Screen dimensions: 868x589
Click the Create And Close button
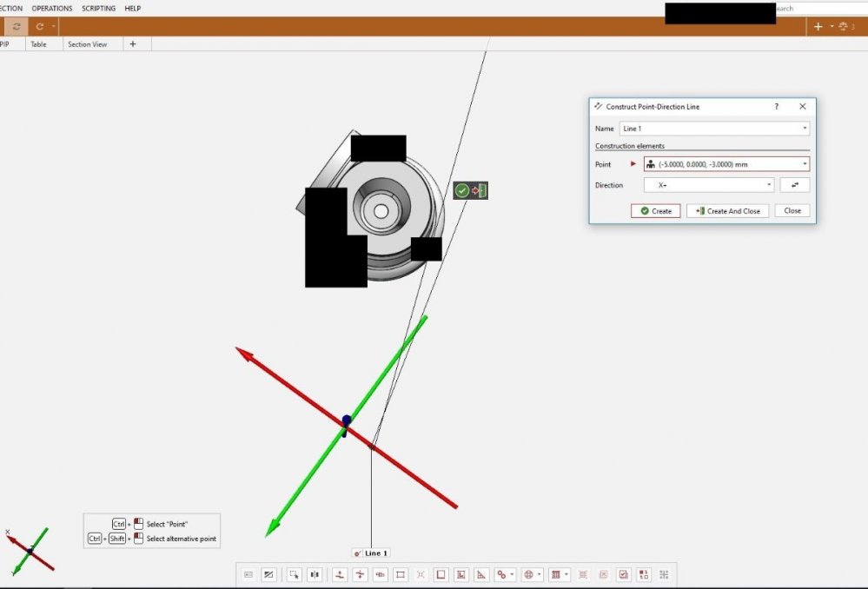click(727, 211)
